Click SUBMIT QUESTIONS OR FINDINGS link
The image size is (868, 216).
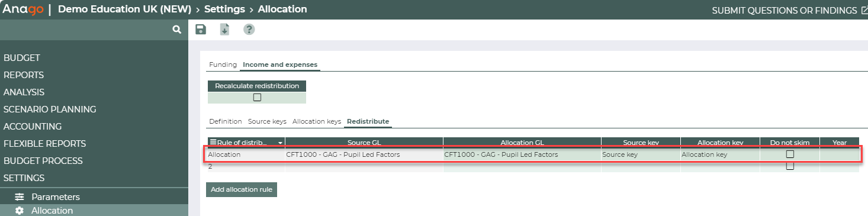tap(785, 10)
